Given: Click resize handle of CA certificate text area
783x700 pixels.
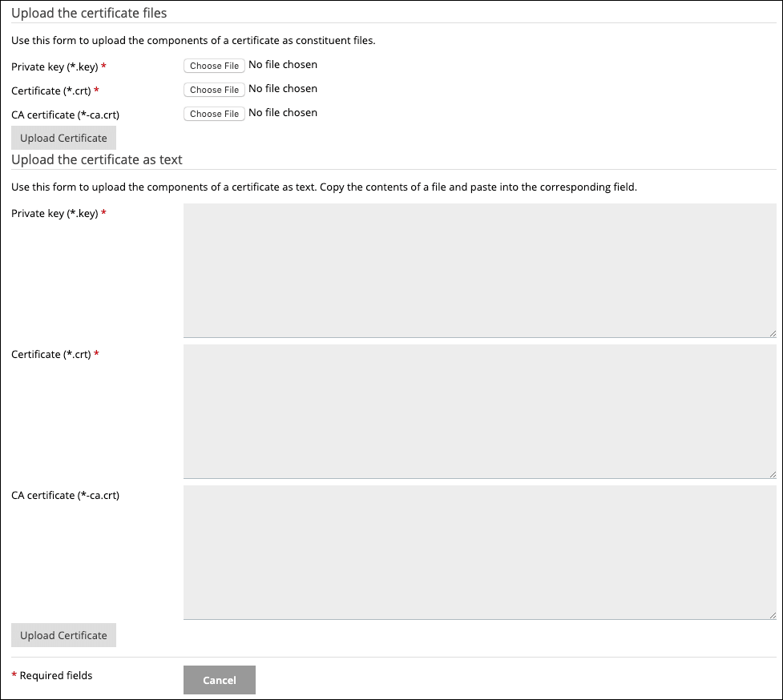Looking at the screenshot, I should tap(773, 615).
